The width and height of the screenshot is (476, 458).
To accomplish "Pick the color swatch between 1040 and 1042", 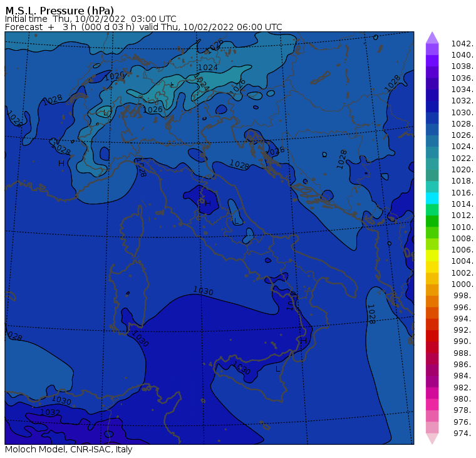I will (432, 49).
